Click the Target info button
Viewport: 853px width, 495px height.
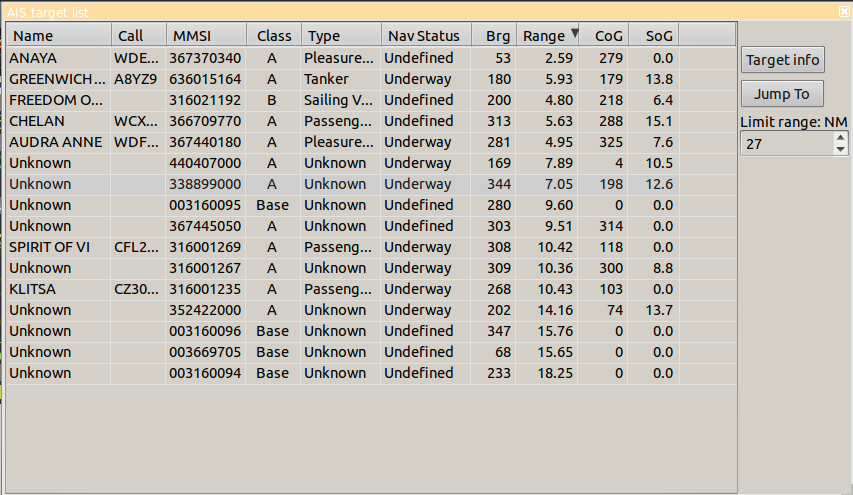click(x=783, y=60)
